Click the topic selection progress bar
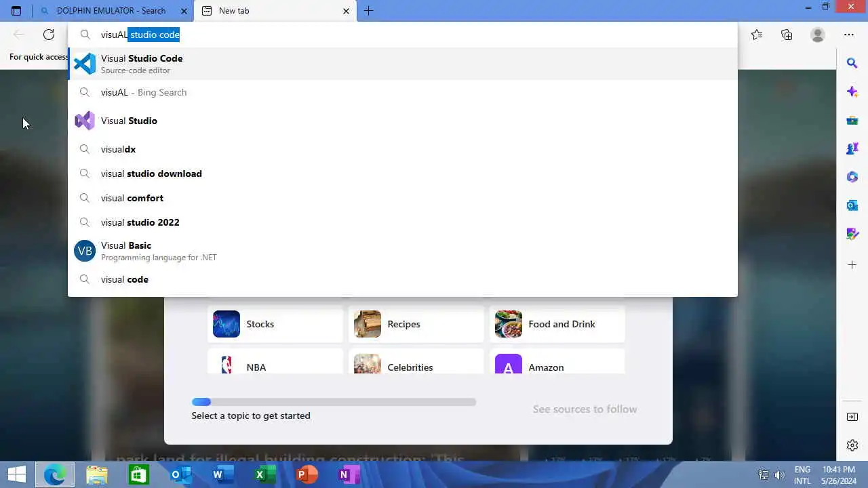The height and width of the screenshot is (488, 868). [x=334, y=402]
